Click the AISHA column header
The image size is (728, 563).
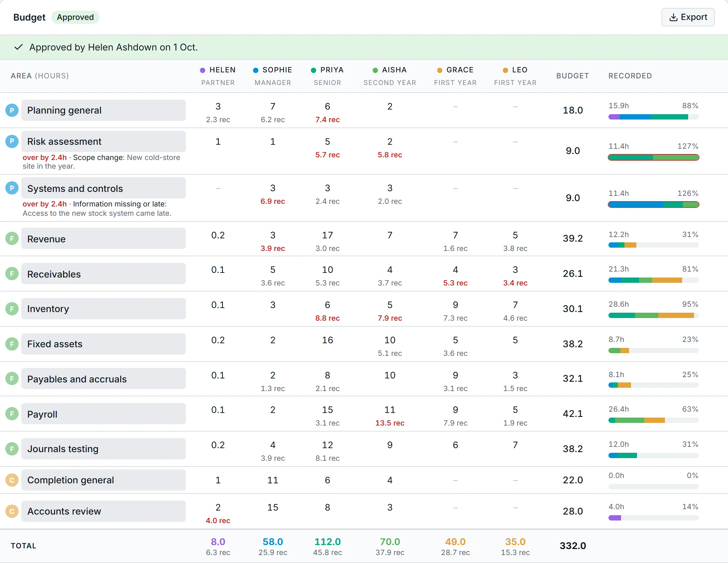(x=390, y=76)
